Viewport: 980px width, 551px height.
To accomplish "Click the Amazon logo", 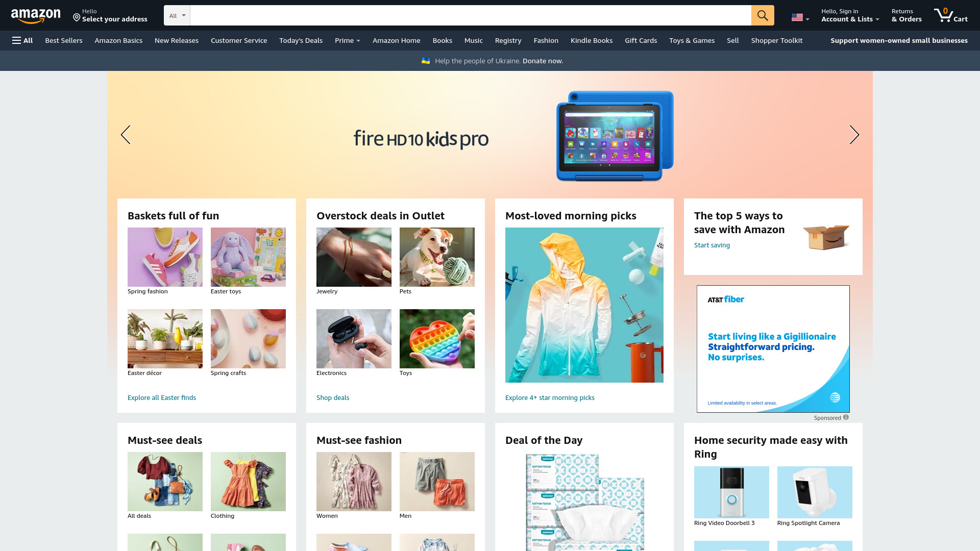I will 36,16.
